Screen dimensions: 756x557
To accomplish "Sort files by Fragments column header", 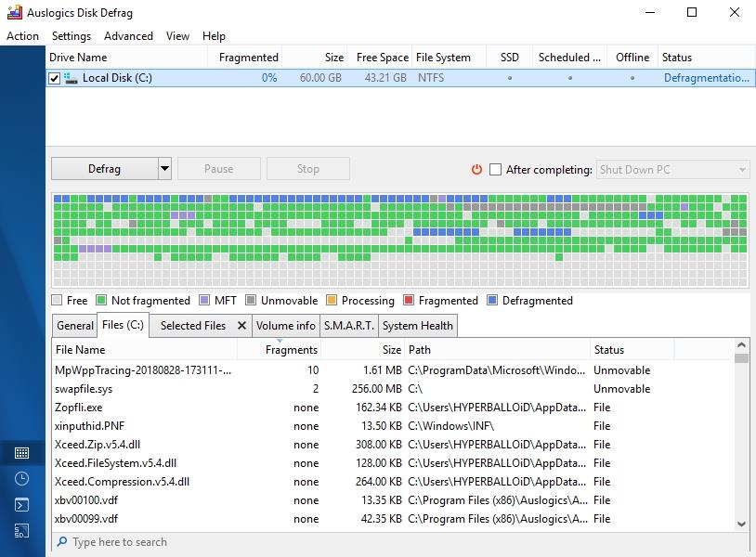I will coord(280,350).
